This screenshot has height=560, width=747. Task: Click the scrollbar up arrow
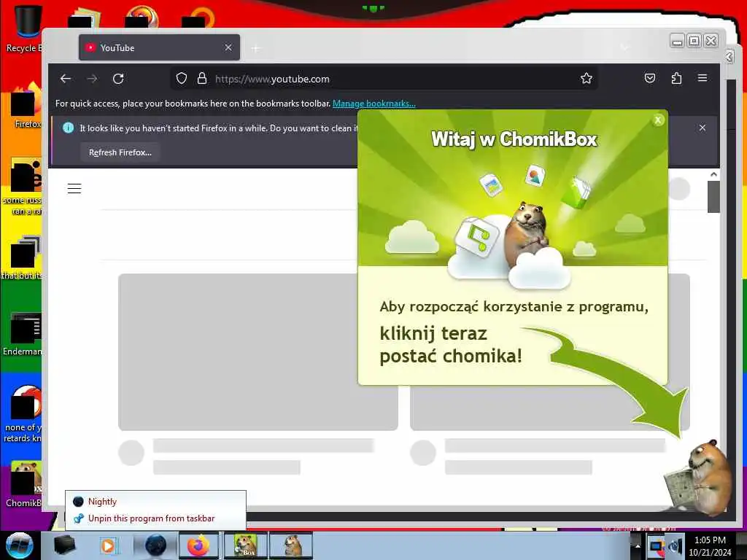coord(713,174)
